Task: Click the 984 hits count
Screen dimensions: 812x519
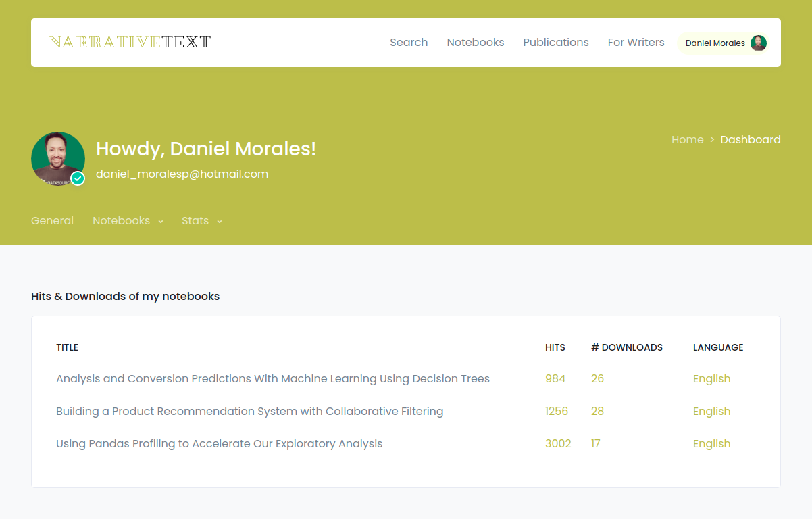Action: click(x=555, y=378)
